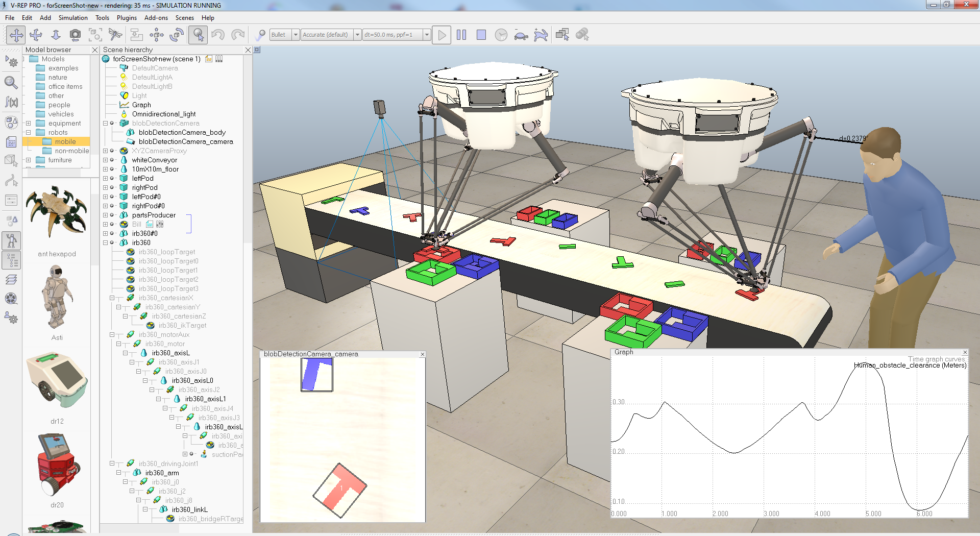Image resolution: width=980 pixels, height=536 pixels.
Task: Select the camera rotate tool
Action: click(36, 35)
